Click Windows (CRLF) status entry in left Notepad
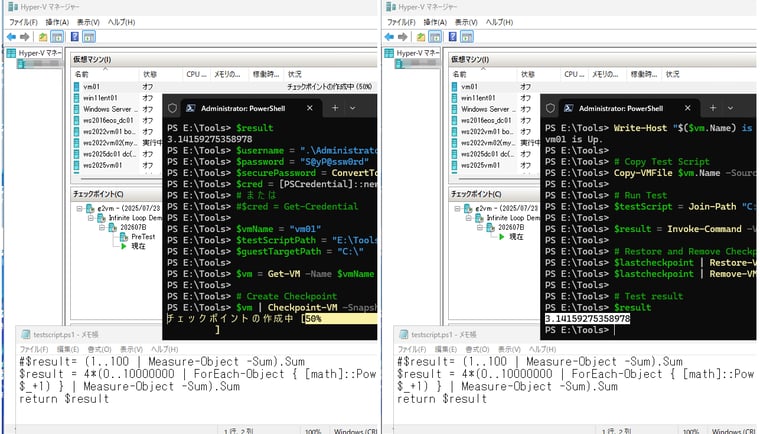This screenshot has height=434, width=760. click(355, 431)
